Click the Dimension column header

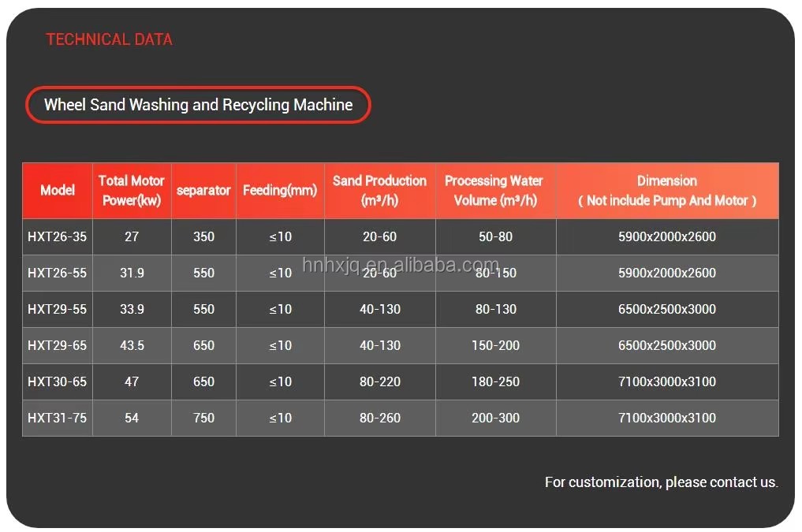tap(667, 190)
